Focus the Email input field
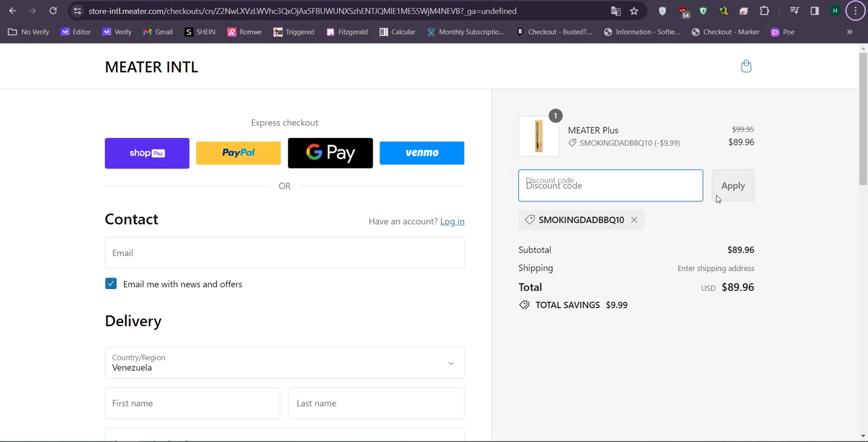Image resolution: width=868 pixels, height=442 pixels. coord(285,253)
